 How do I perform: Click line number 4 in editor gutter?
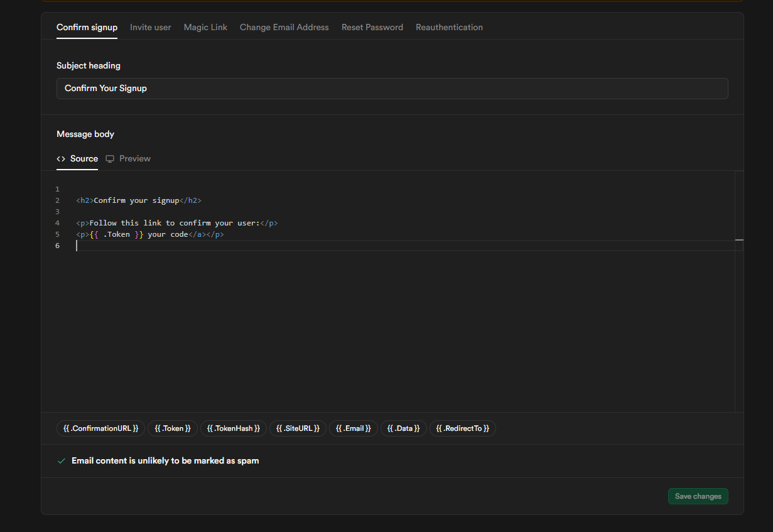pos(57,223)
